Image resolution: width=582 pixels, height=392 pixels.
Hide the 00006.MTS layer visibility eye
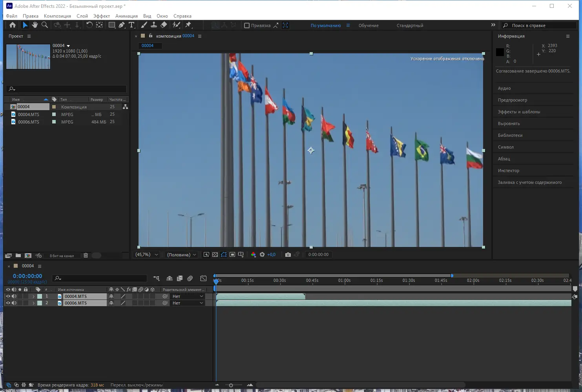[8, 303]
